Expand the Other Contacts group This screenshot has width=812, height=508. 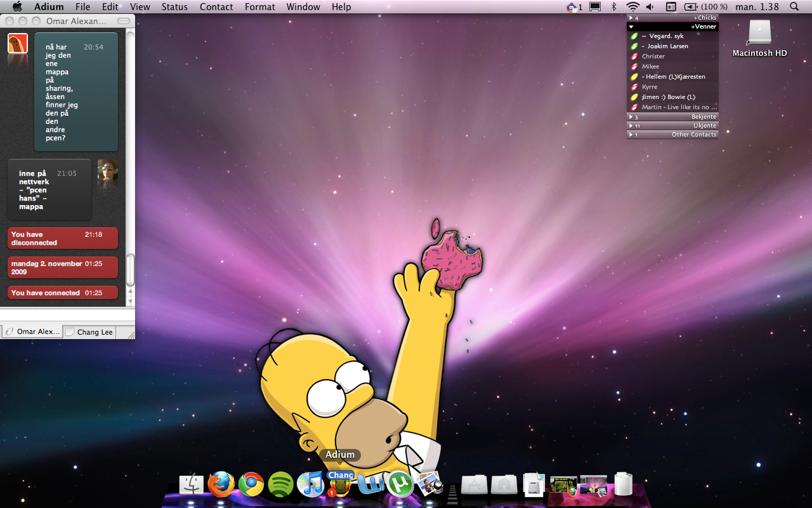point(672,135)
